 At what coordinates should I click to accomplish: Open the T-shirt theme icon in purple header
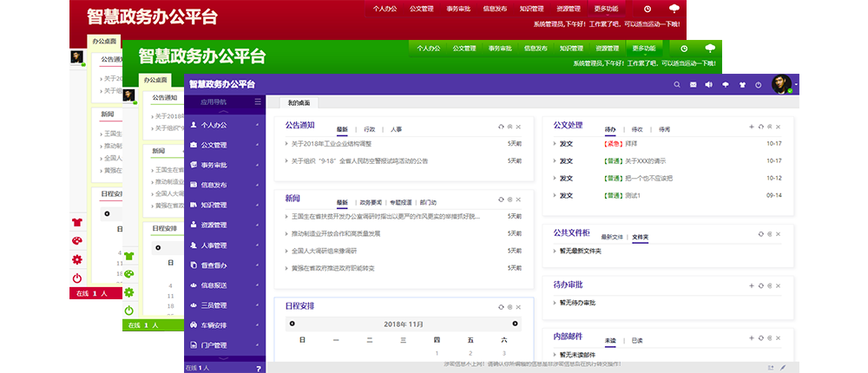coord(742,85)
